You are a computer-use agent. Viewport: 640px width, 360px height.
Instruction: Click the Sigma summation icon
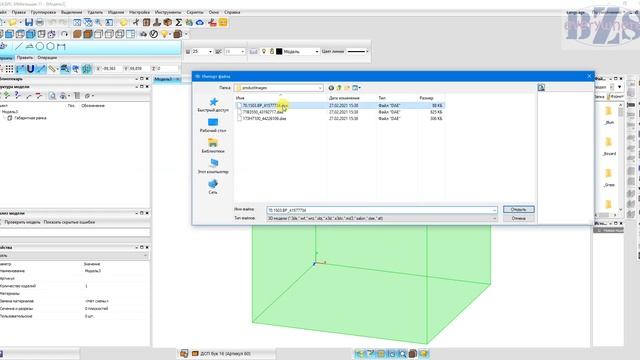point(178,22)
